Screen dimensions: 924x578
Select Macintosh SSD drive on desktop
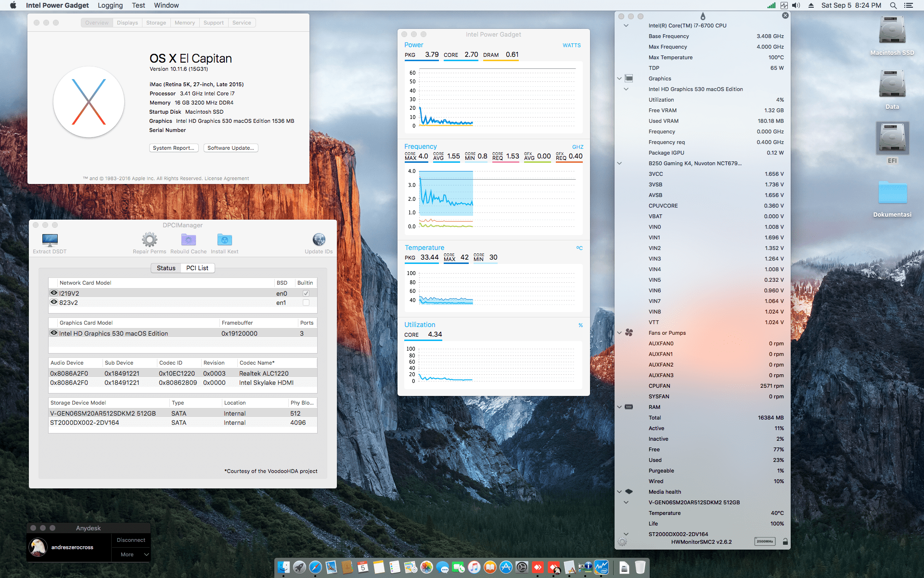click(892, 31)
